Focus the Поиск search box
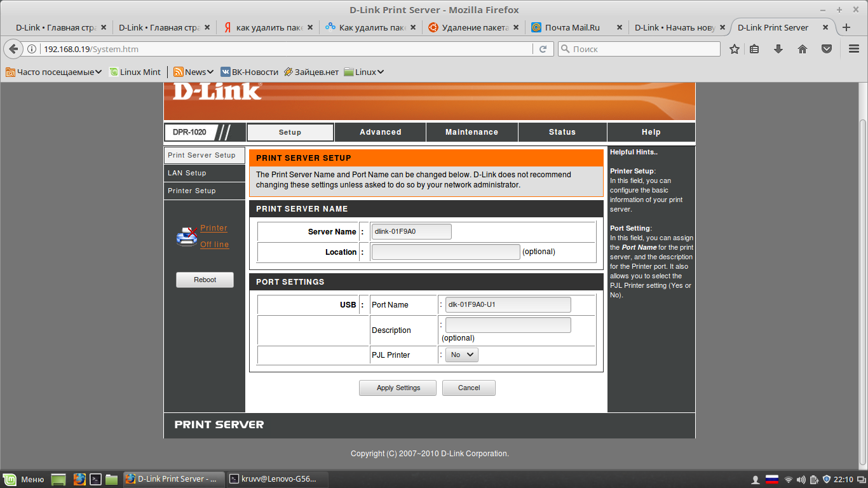This screenshot has width=868, height=488. (x=639, y=49)
